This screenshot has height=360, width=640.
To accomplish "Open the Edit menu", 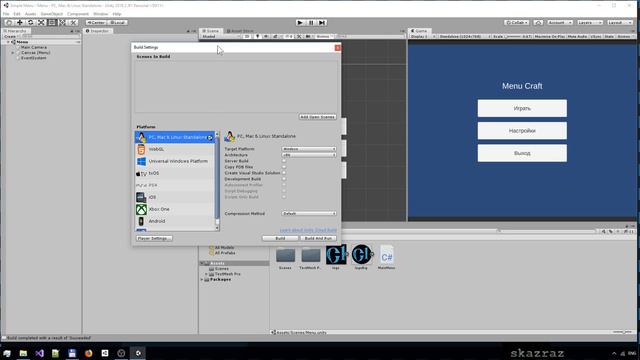I will pyautogui.click(x=17, y=14).
